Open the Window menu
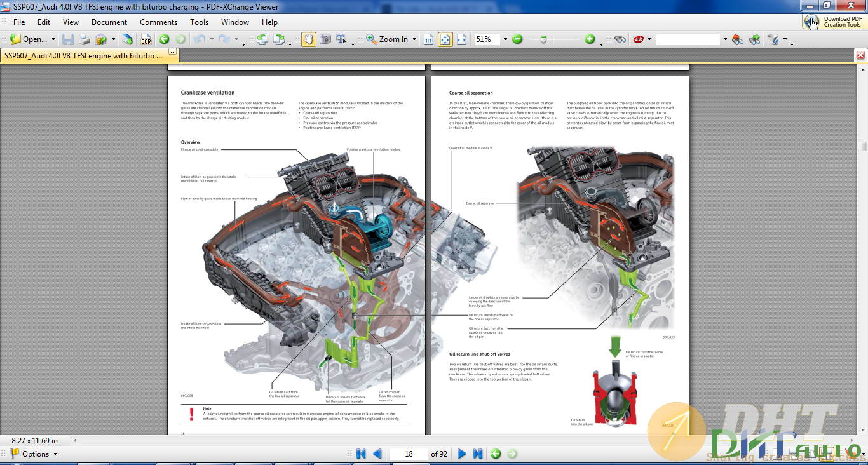Image resolution: width=868 pixels, height=465 pixels. tap(235, 22)
